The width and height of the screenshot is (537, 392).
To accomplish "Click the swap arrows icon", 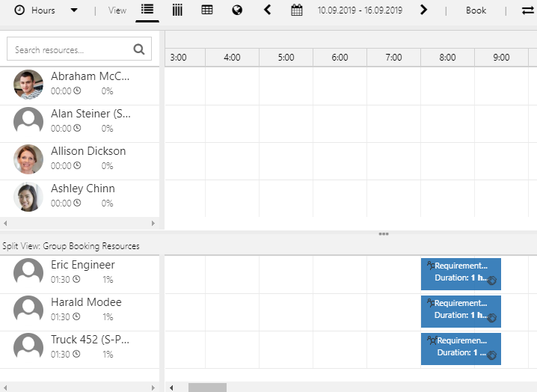I will click(x=528, y=10).
